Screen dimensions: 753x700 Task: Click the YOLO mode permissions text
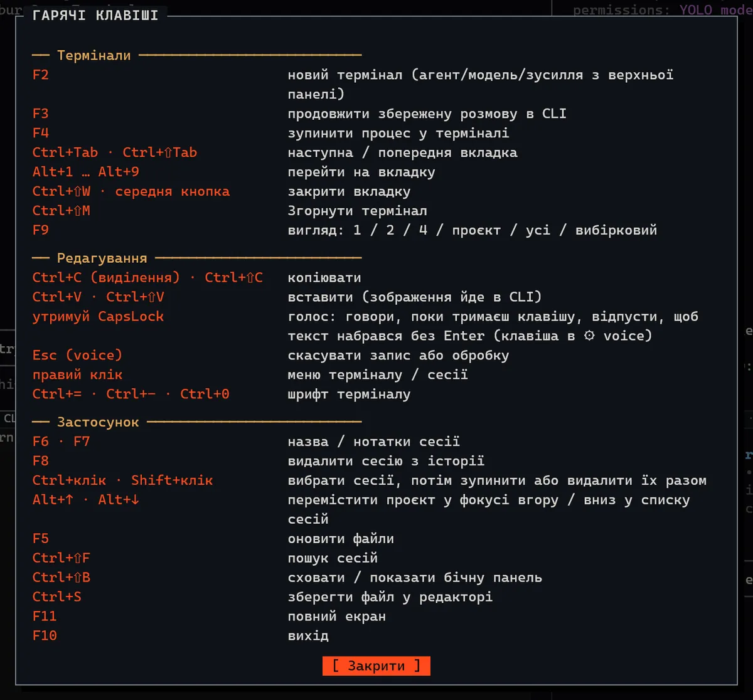pos(663,10)
